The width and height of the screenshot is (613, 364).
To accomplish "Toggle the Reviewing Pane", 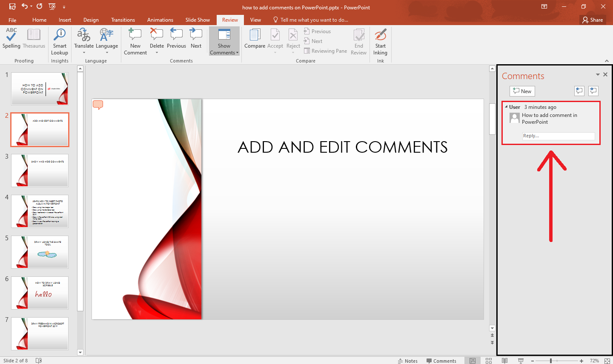I will [326, 51].
